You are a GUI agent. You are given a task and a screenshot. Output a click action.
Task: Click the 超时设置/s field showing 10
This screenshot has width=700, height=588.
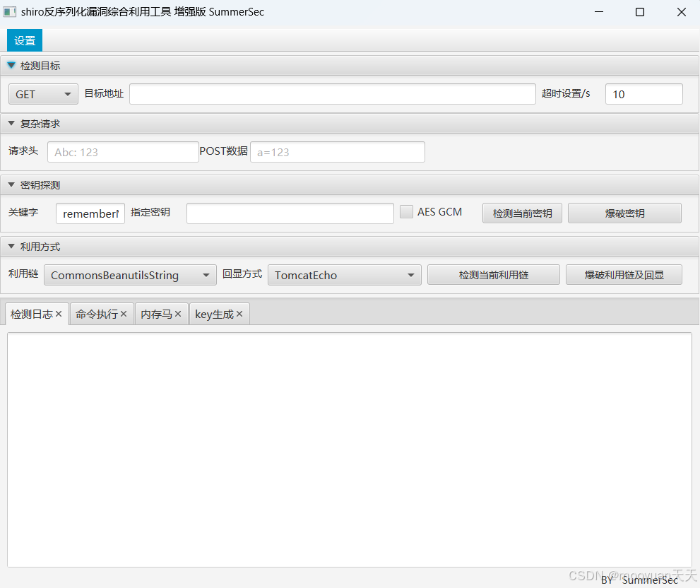point(643,94)
